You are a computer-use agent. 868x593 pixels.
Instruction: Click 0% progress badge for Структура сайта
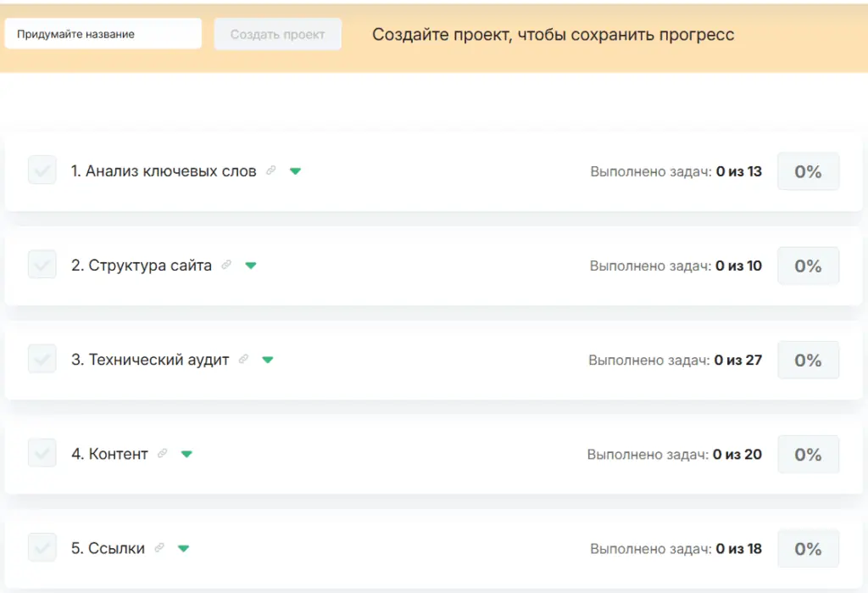[808, 266]
